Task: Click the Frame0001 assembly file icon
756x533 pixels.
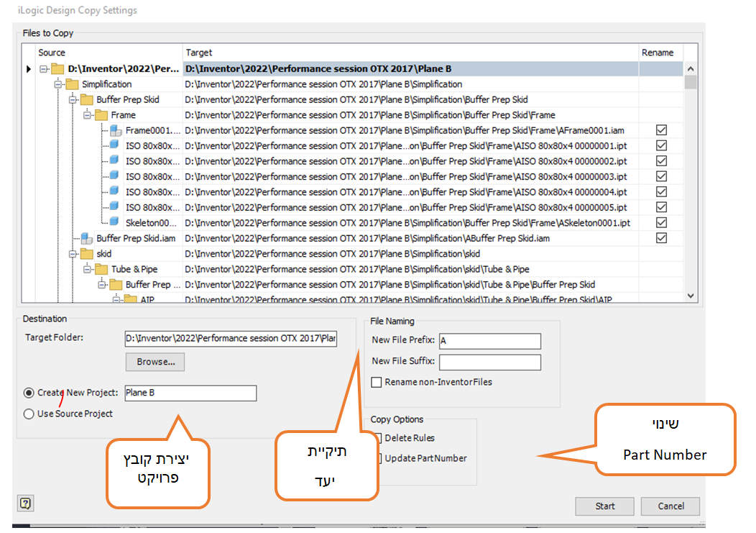Action: coord(116,130)
